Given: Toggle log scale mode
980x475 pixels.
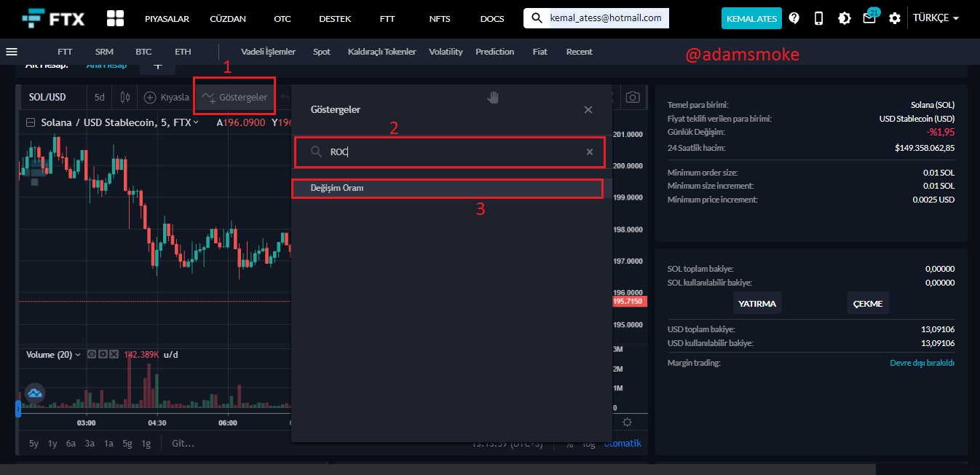Looking at the screenshot, I should click(x=589, y=443).
